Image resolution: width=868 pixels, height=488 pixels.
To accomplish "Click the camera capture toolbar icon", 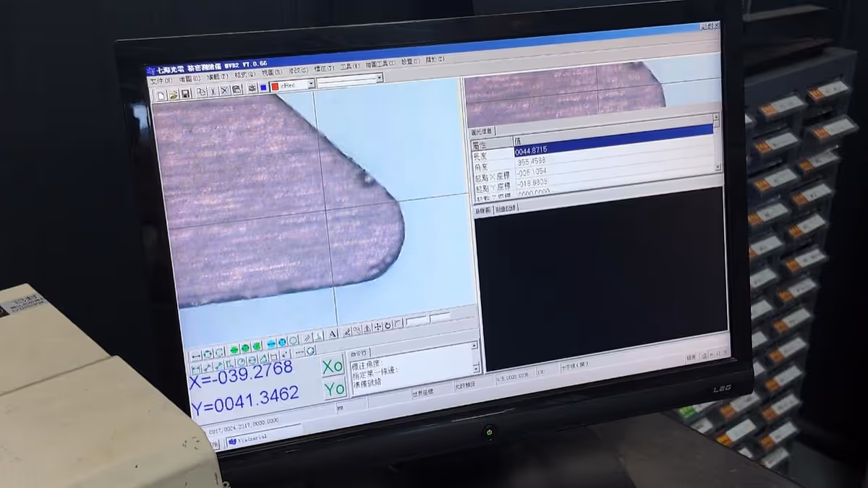I will pyautogui.click(x=252, y=88).
